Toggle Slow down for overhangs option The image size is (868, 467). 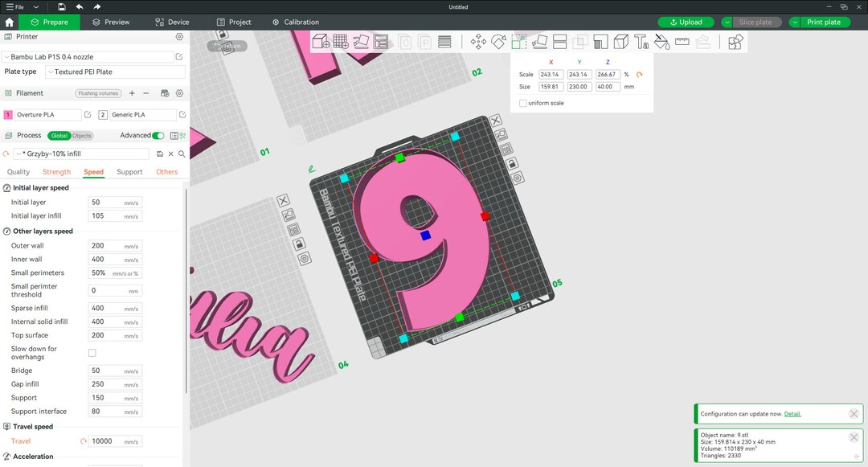pos(92,352)
